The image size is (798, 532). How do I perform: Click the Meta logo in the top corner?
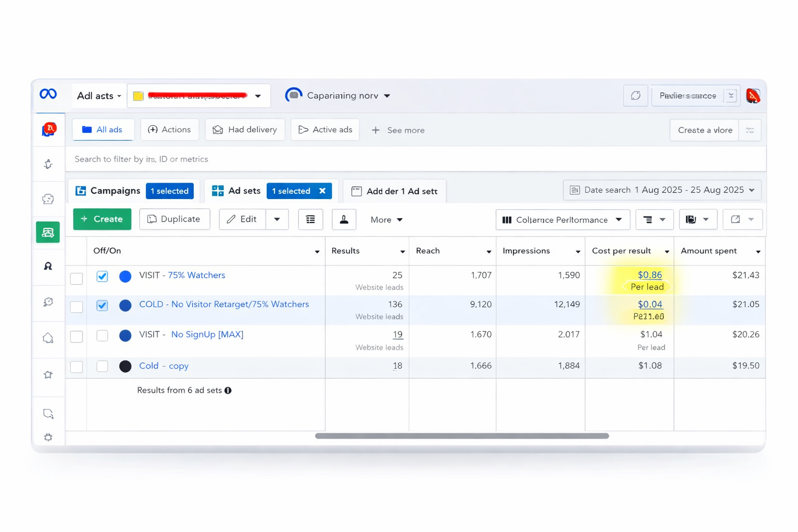tap(48, 94)
